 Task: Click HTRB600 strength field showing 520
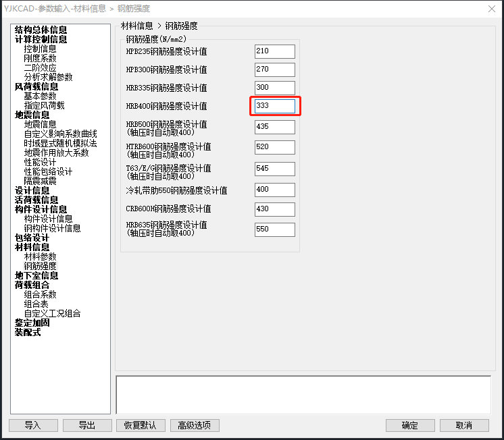[275, 147]
